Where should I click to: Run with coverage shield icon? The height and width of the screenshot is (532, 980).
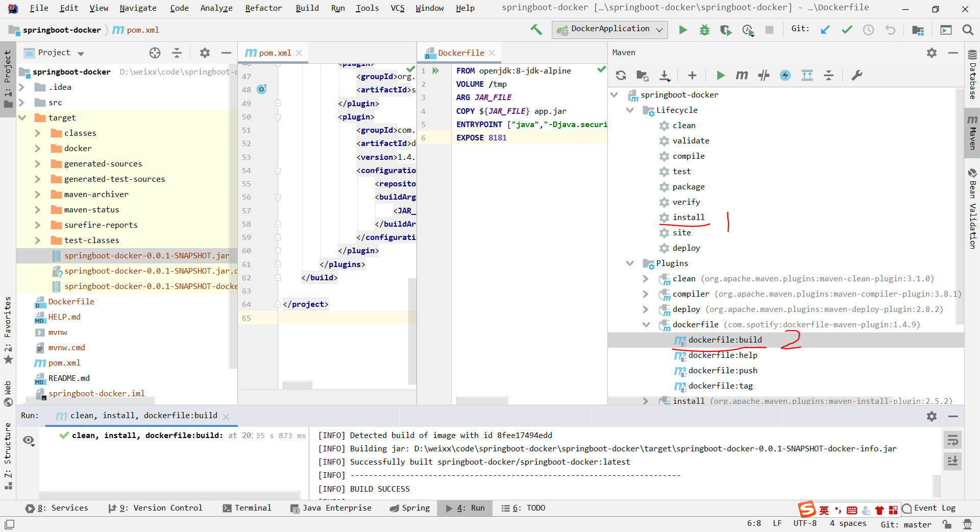(x=726, y=30)
